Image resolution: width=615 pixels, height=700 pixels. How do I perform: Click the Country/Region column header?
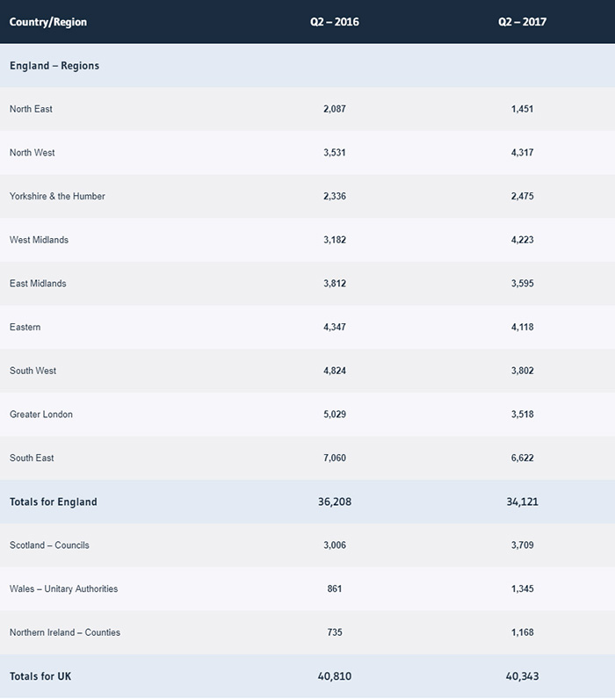click(48, 22)
